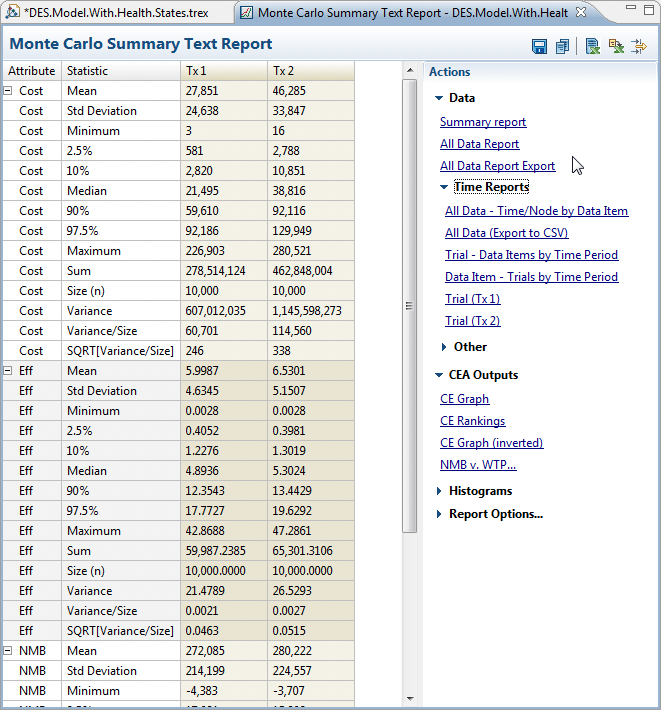Expand the Other section
This screenshot has width=661, height=710.
point(444,347)
